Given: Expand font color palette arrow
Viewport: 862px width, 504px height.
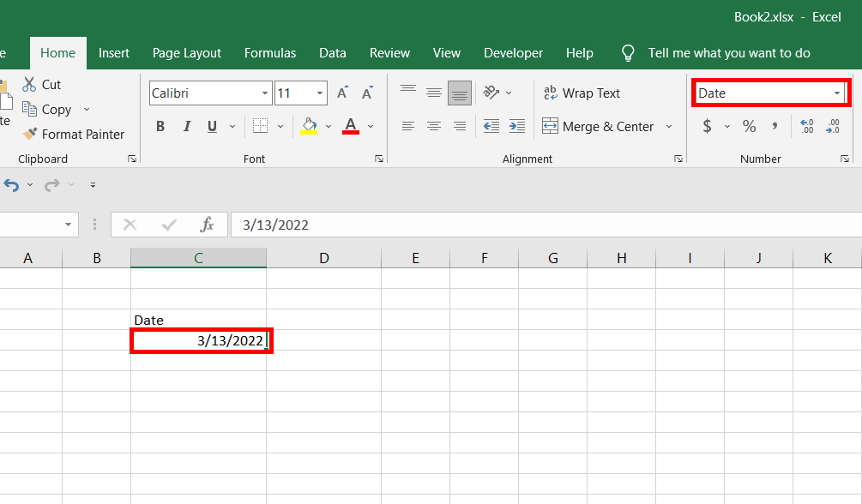Looking at the screenshot, I should click(371, 126).
